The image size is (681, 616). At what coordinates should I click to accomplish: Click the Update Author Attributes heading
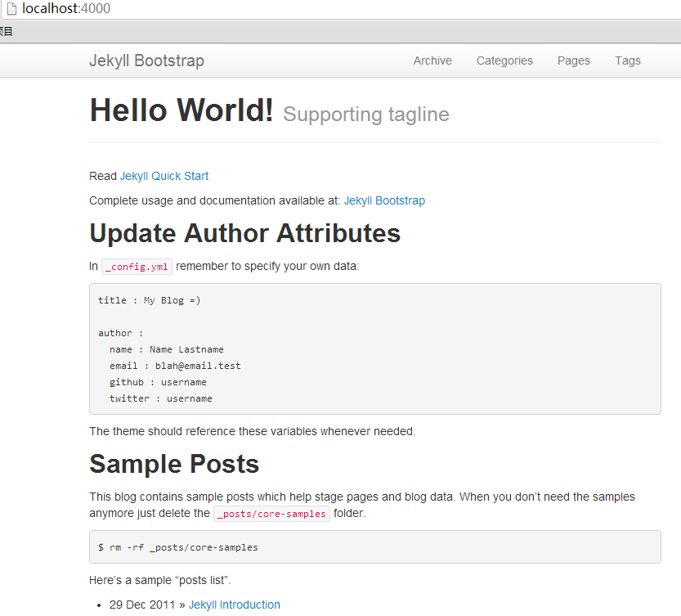point(244,234)
